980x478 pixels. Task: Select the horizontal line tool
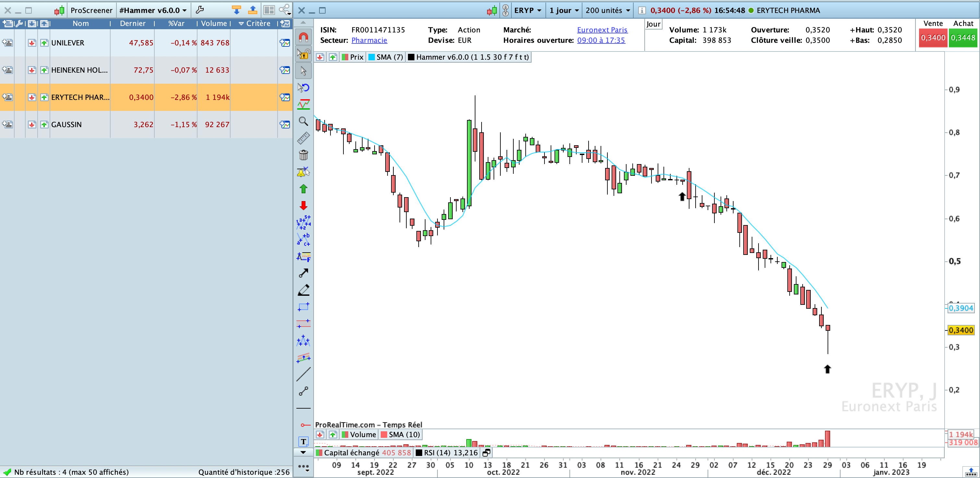(x=303, y=408)
